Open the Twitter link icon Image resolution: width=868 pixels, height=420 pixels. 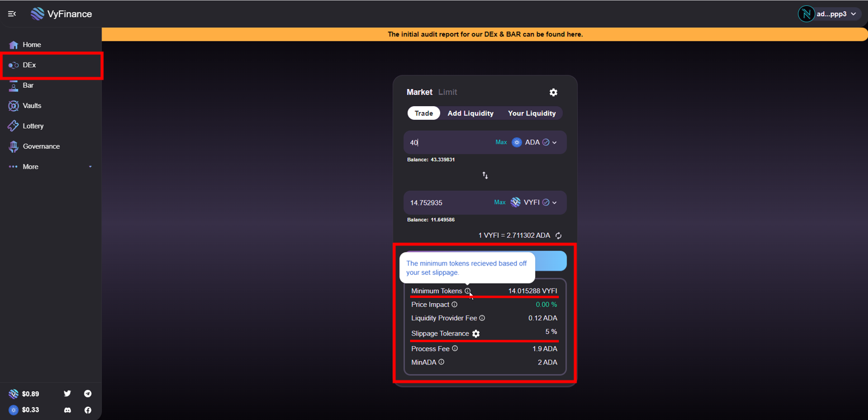[67, 393]
